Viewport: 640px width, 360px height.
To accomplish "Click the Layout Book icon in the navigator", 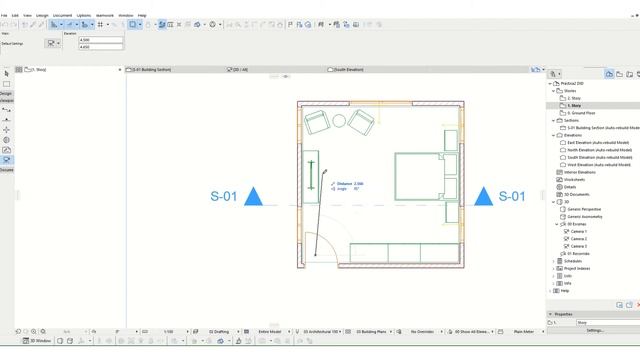I will [x=630, y=74].
